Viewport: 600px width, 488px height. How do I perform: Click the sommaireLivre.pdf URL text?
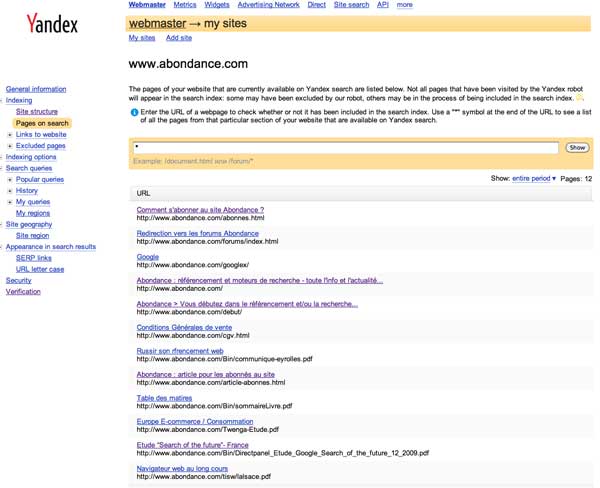214,406
